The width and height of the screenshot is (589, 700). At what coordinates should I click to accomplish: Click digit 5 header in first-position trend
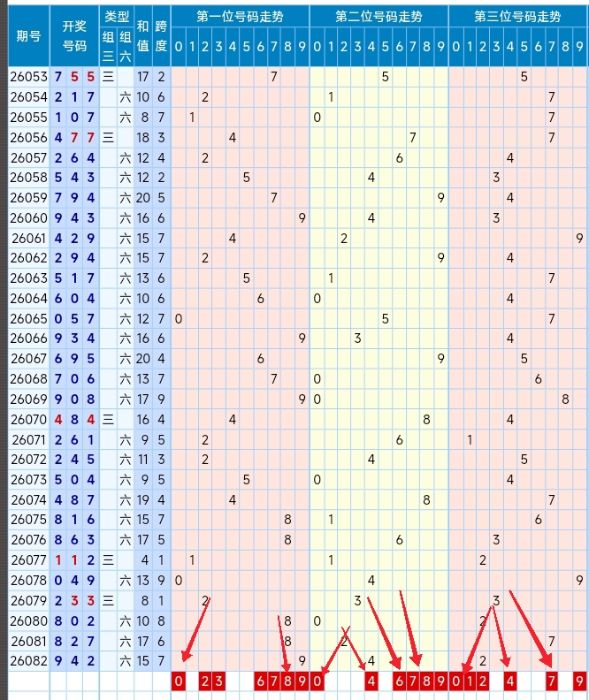pyautogui.click(x=247, y=47)
